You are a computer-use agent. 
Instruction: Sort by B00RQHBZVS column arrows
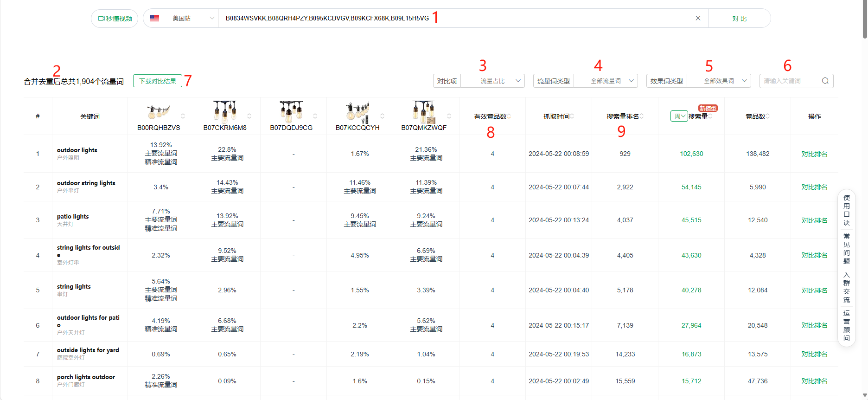click(183, 116)
